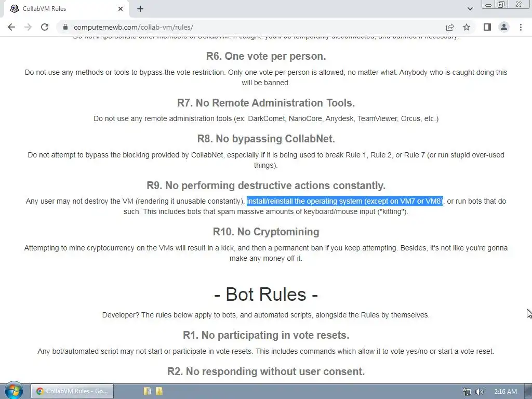Click heading R10. No Cryptomining
This screenshot has width=532, height=399.
[266, 232]
